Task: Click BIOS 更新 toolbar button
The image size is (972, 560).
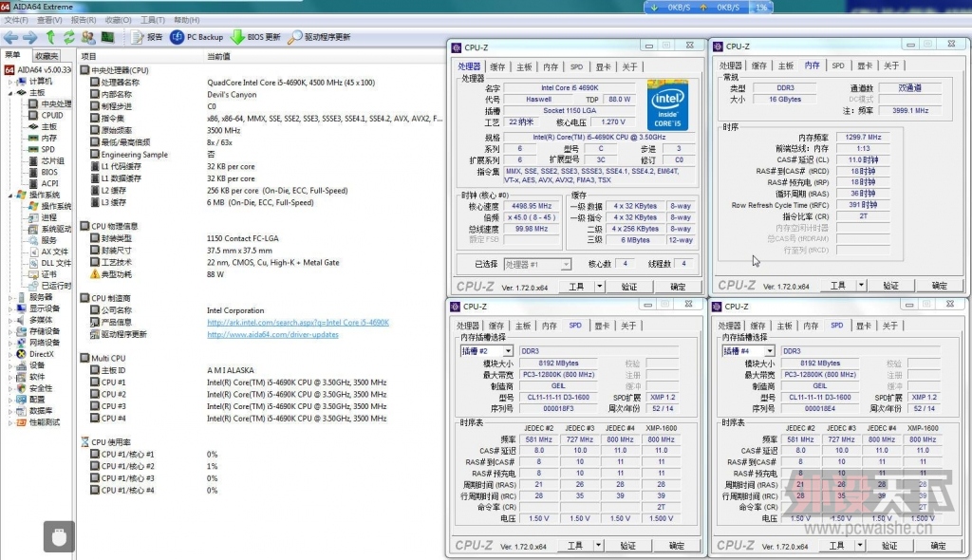Action: [x=255, y=37]
